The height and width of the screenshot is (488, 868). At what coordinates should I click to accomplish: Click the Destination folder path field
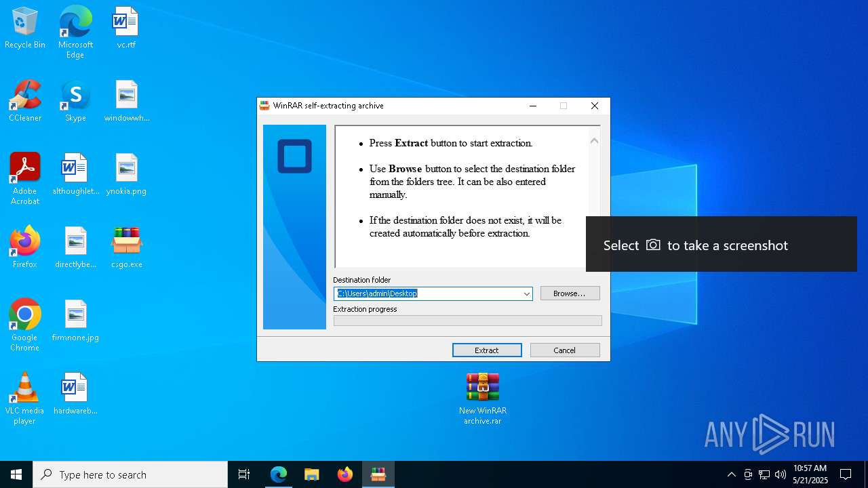click(433, 293)
